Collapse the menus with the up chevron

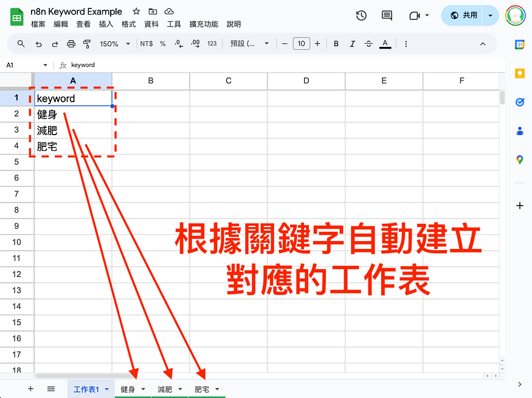[483, 44]
